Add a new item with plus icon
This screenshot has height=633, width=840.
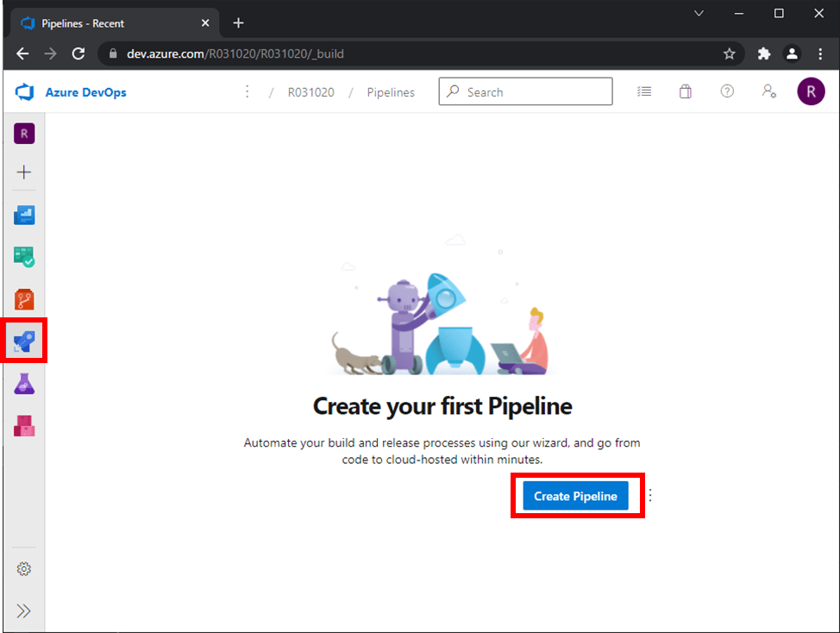coord(24,172)
